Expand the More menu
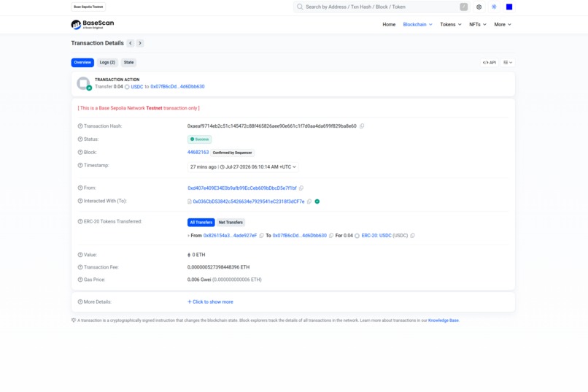This screenshot has height=392, width=588. (503, 24)
